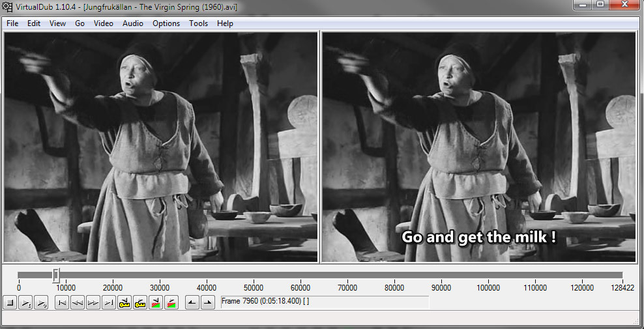Click the output video pane with subtitle
Viewport: 644px width, 329px height.
coord(478,147)
